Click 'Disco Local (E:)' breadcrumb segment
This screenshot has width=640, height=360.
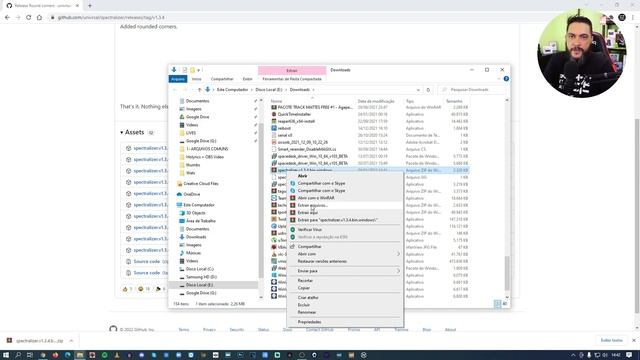click(x=269, y=89)
